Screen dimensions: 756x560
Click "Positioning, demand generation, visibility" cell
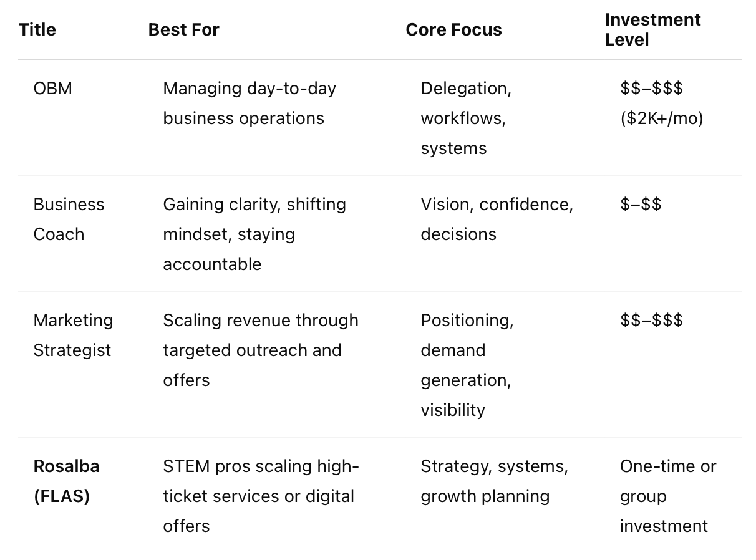(467, 365)
